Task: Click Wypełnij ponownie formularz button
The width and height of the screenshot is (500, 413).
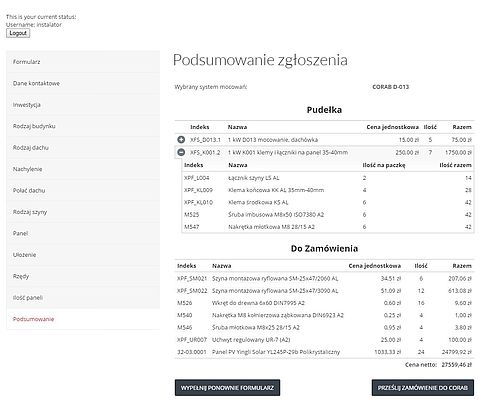Action: pyautogui.click(x=227, y=388)
